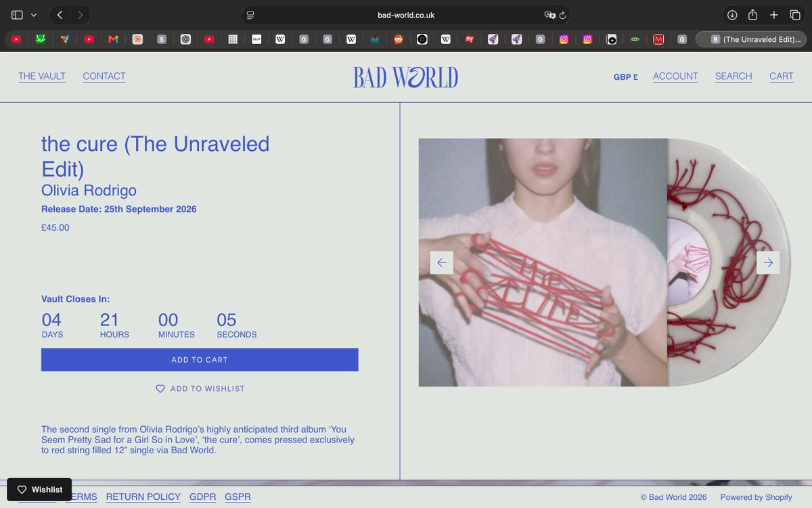Click the '© Bad World 2026' text
Viewport: 812px width, 508px height.
(674, 497)
